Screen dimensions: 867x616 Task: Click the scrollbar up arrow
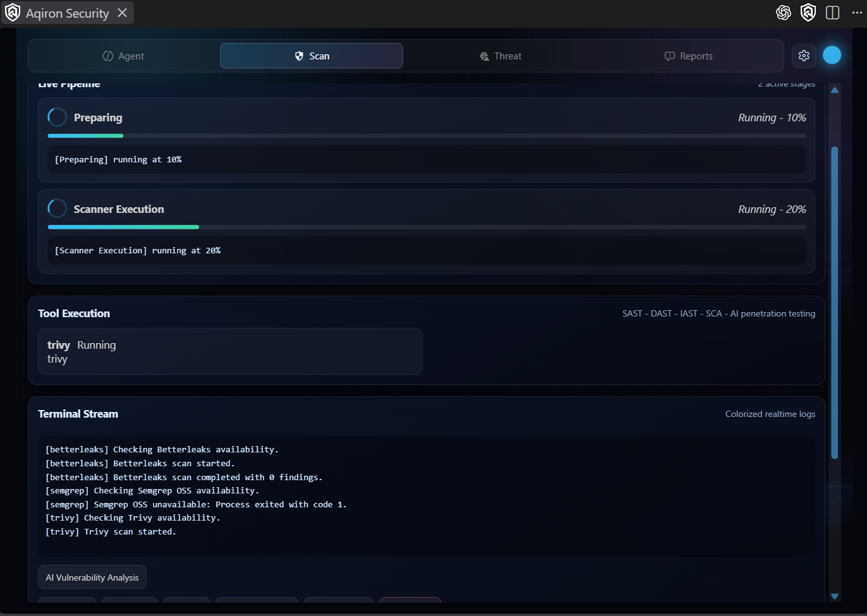point(835,90)
